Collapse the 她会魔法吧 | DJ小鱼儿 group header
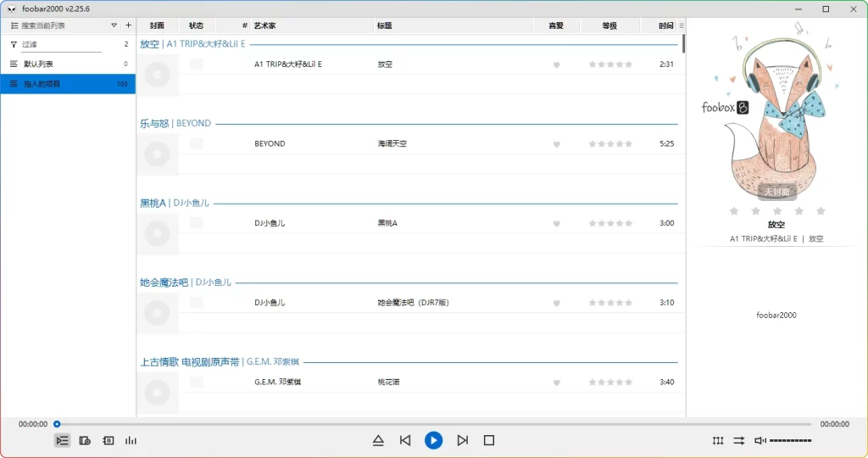The image size is (868, 458). (408, 282)
